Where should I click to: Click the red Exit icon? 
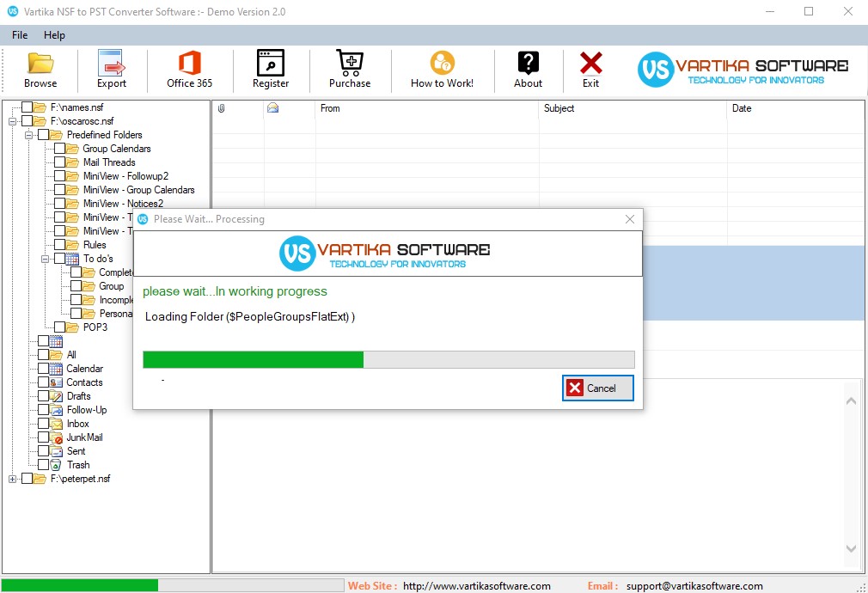point(590,63)
